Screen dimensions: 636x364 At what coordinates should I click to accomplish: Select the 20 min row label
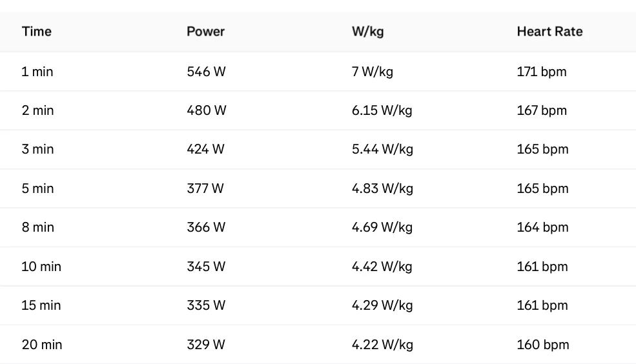pos(42,345)
